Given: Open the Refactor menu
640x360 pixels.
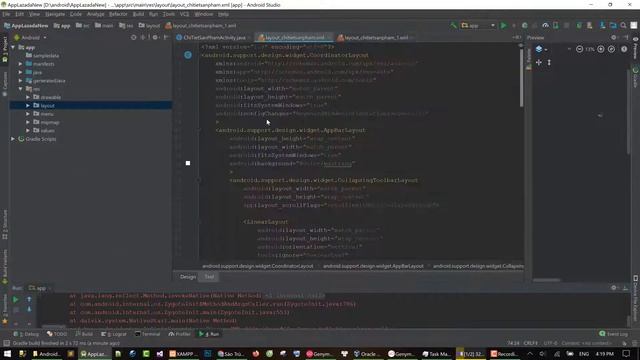Looking at the screenshot, I should (x=118, y=14).
